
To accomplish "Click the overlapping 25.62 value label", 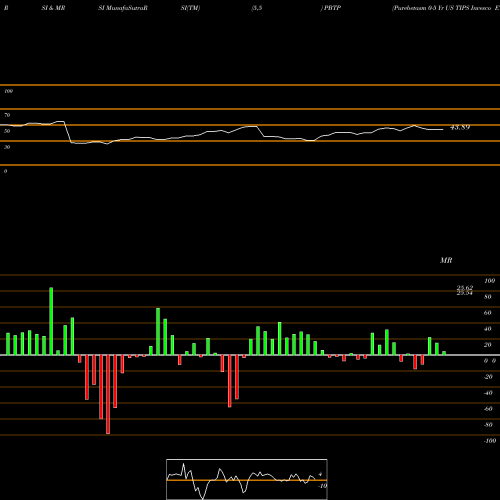I will click(x=465, y=288).
